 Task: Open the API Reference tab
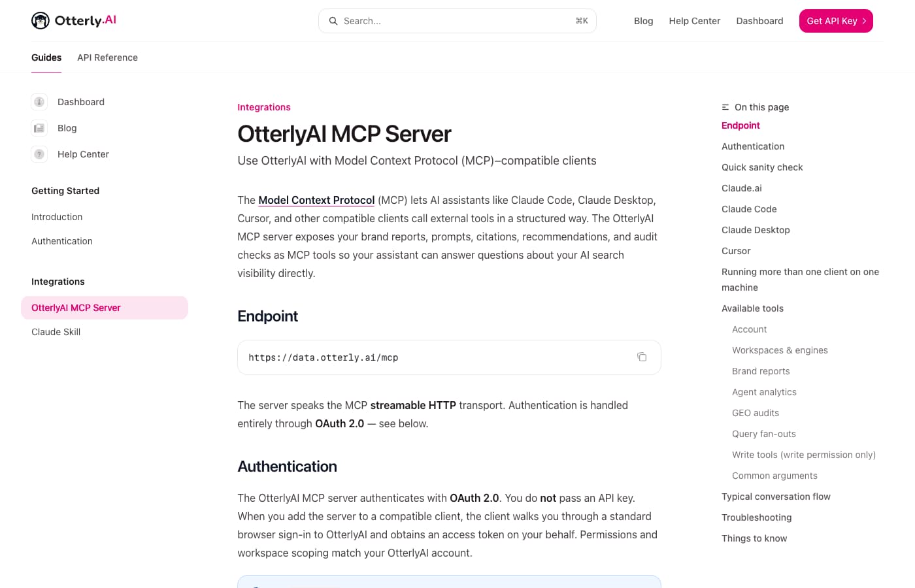(107, 57)
